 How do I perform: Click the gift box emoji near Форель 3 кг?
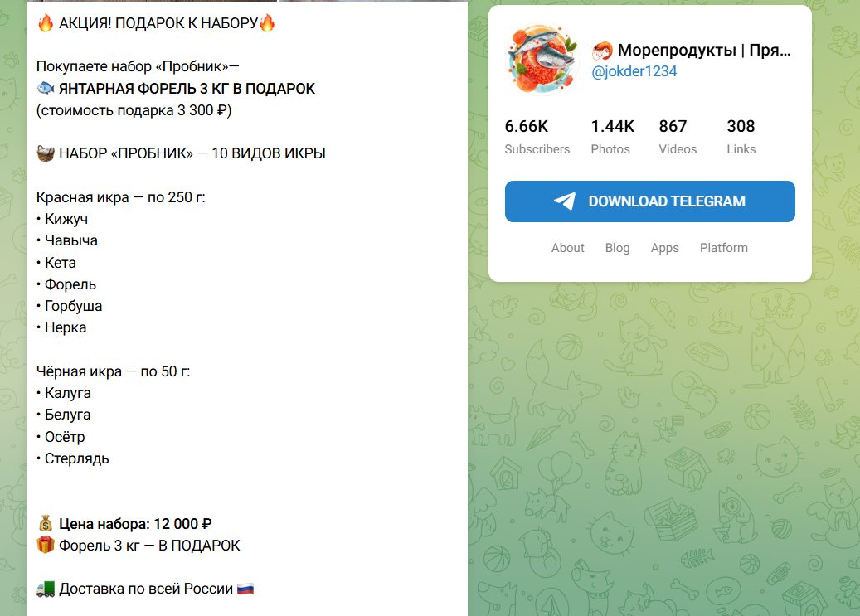pos(46,546)
